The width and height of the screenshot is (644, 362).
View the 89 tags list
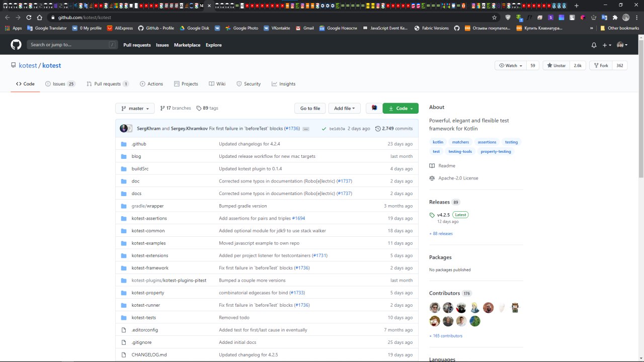(207, 108)
